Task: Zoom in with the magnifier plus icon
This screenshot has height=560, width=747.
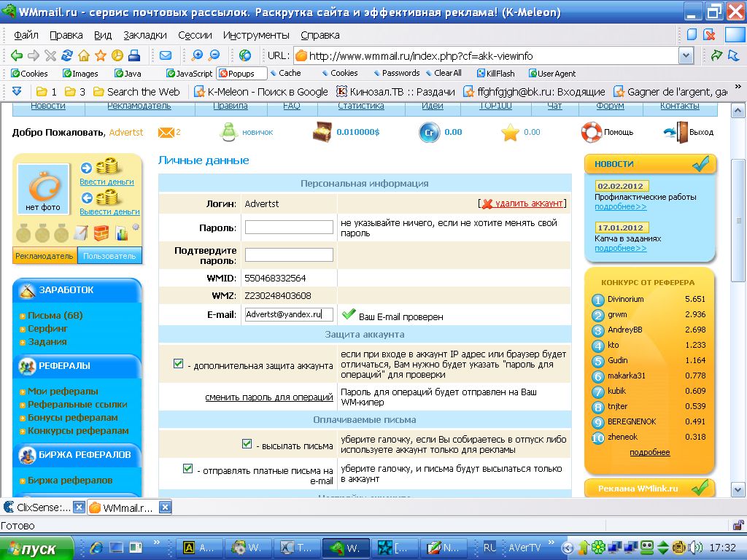Action: 197,55
